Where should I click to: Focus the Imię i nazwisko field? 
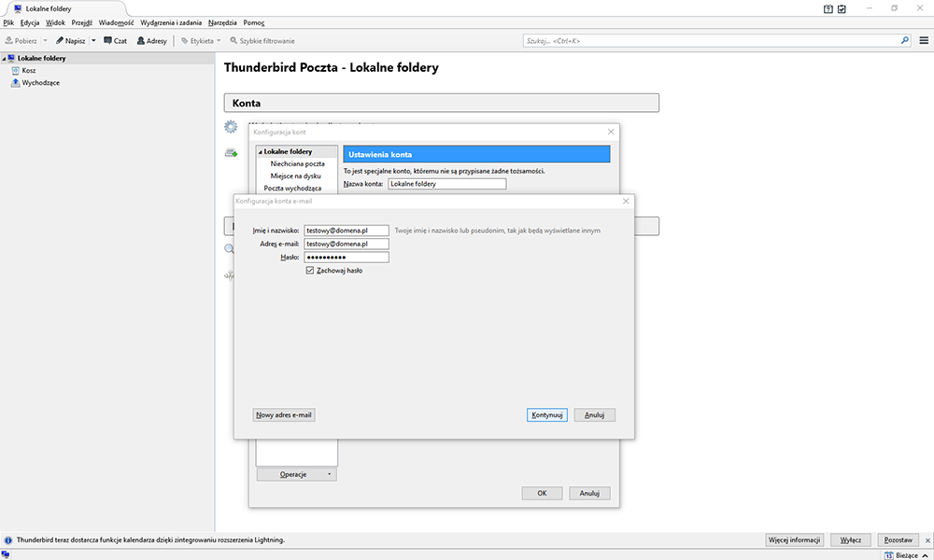tap(347, 231)
